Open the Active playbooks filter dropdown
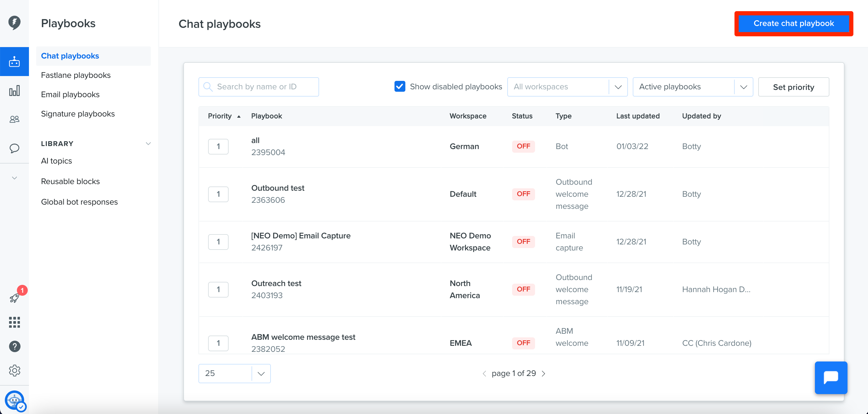 (x=693, y=87)
